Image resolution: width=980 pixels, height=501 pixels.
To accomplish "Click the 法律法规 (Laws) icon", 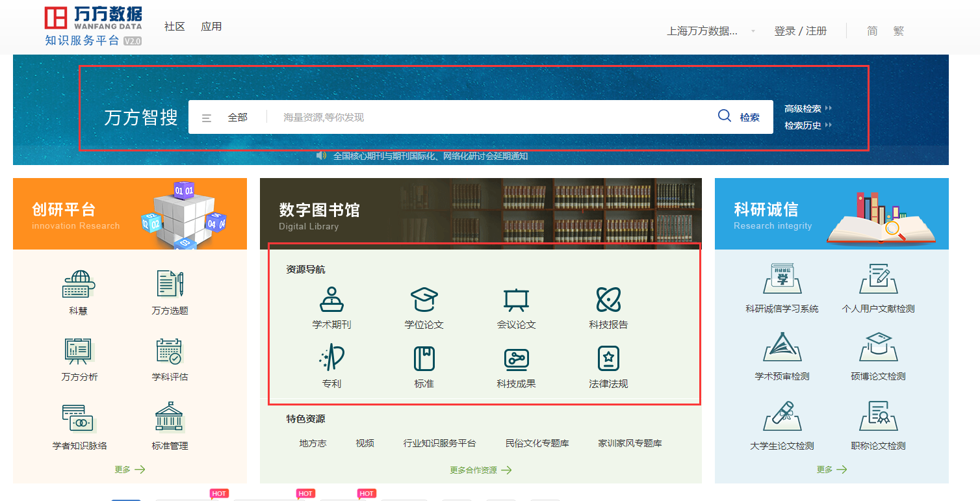I will point(607,367).
